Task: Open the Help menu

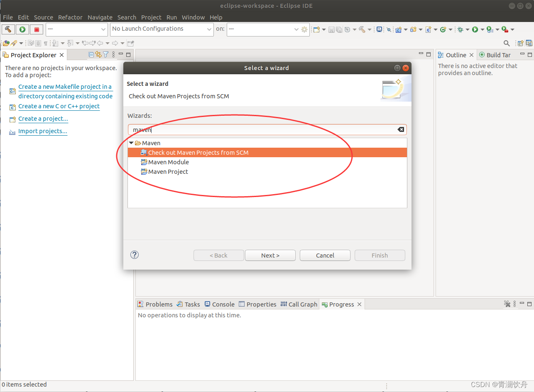Action: 216,17
